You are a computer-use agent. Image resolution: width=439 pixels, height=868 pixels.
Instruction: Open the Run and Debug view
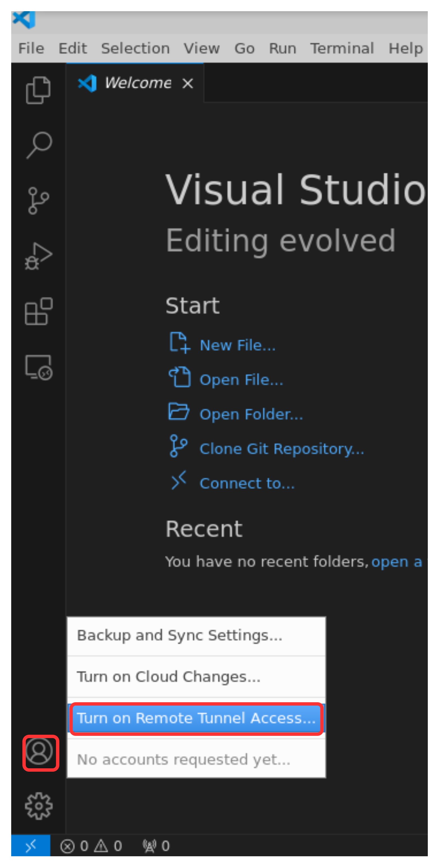[x=38, y=256]
